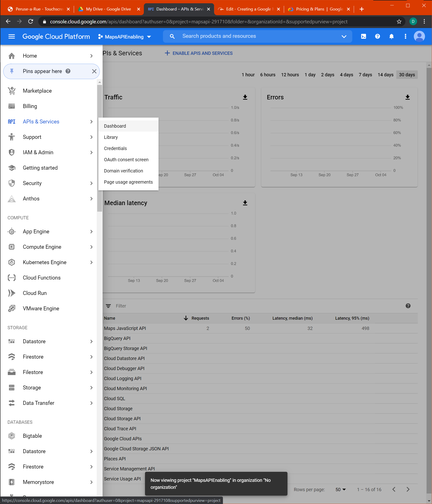Download the Median latency chart
The width and height of the screenshot is (432, 504).
click(x=245, y=203)
